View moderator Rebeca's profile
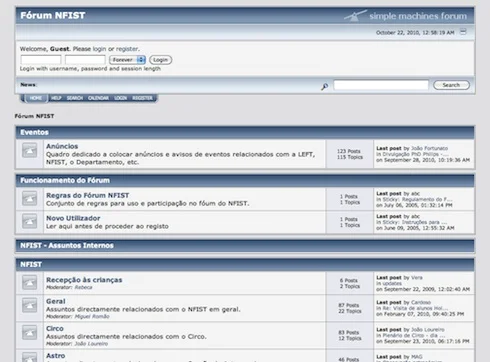The height and width of the screenshot is (362, 490). [x=83, y=287]
